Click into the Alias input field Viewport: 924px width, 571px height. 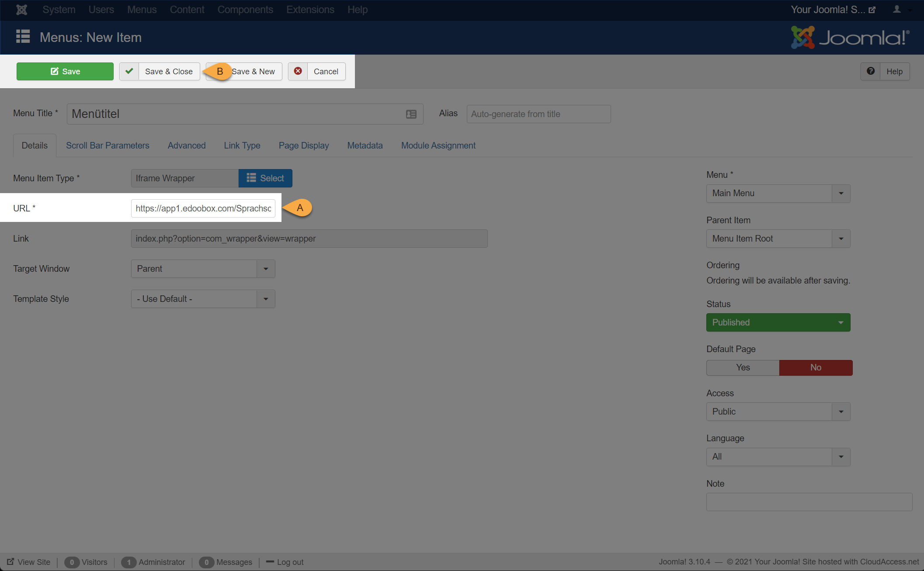click(x=538, y=114)
